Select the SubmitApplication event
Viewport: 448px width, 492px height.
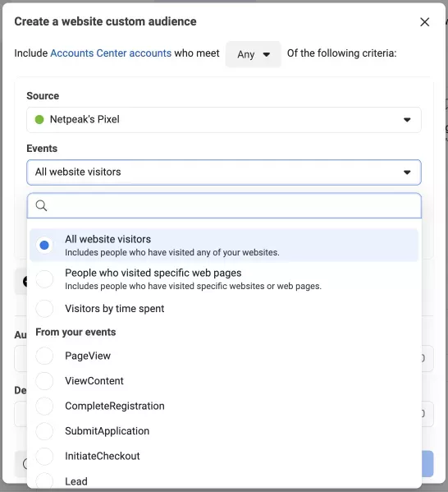click(x=44, y=431)
